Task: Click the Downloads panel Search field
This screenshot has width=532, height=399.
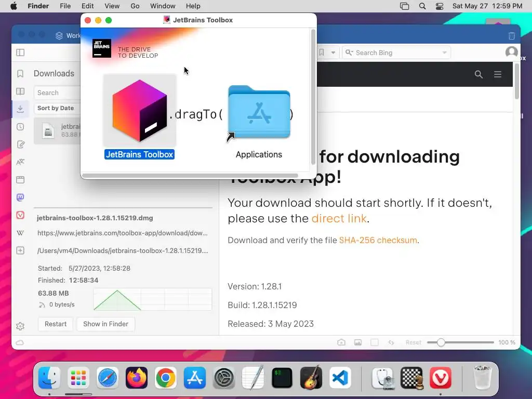Action: point(58,92)
